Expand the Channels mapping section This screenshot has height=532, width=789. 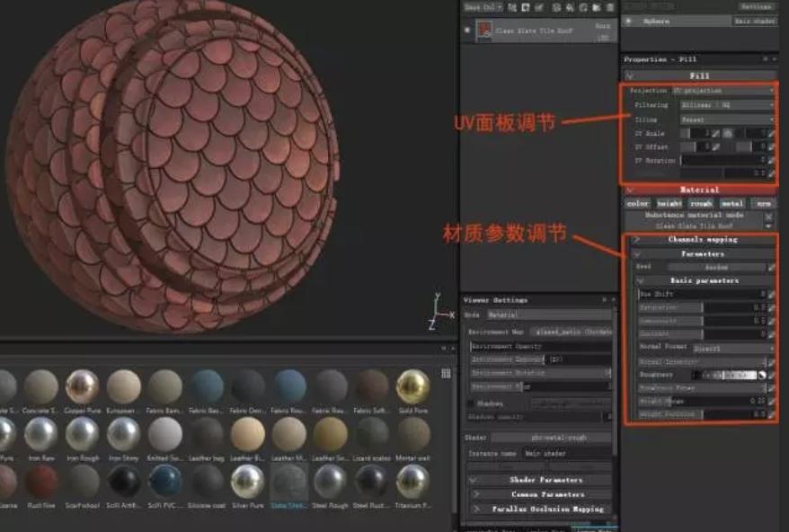point(700,240)
